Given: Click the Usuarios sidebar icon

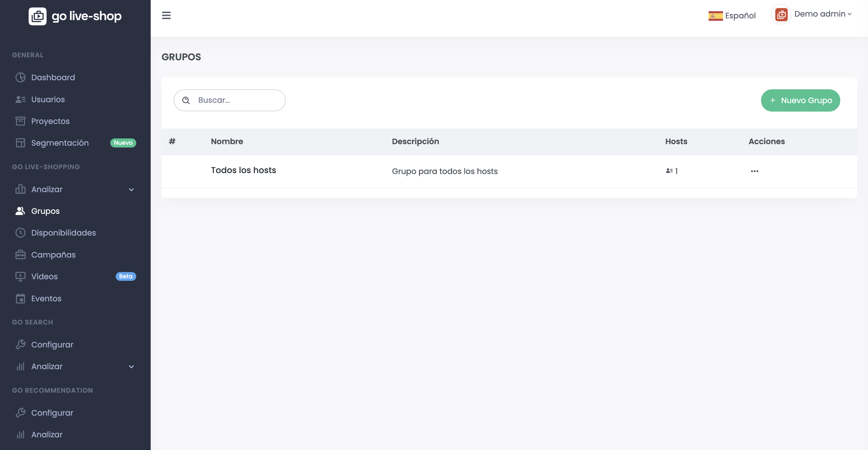Looking at the screenshot, I should click(x=20, y=100).
